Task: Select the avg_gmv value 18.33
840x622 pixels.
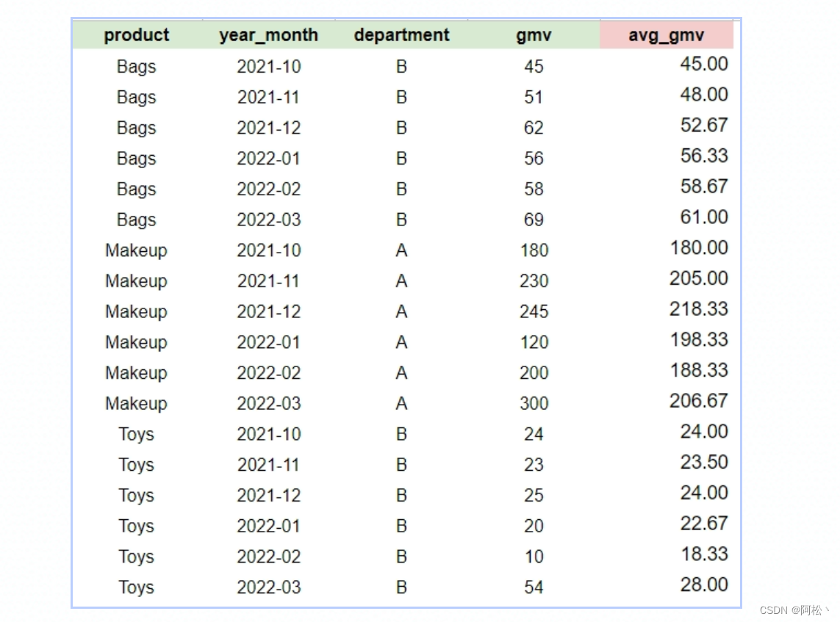Action: [x=703, y=554]
